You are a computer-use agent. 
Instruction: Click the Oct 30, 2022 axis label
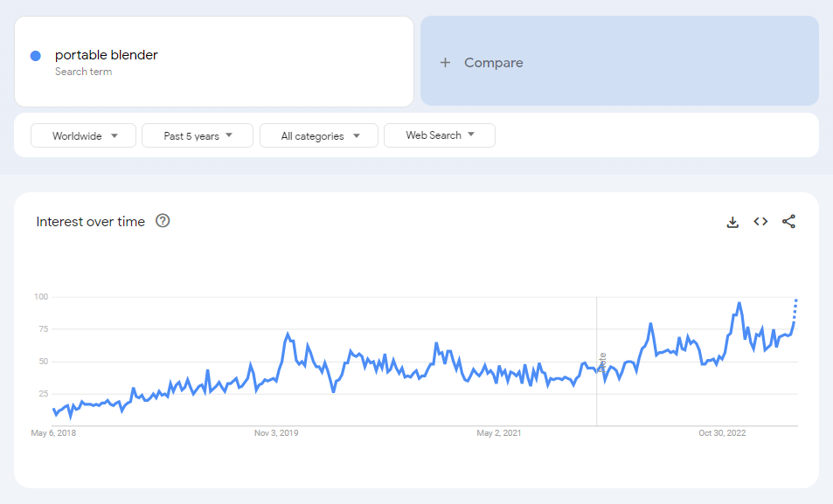point(722,432)
